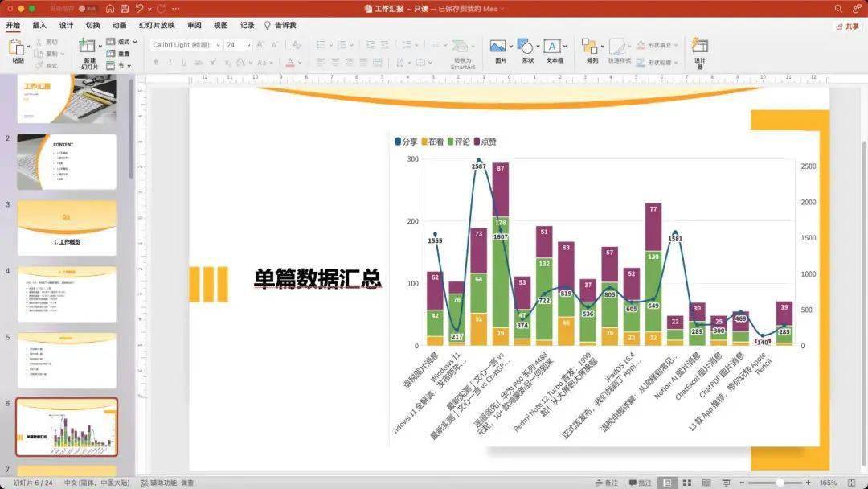Click the Share (共享) button
This screenshot has height=489, width=868.
tap(848, 26)
